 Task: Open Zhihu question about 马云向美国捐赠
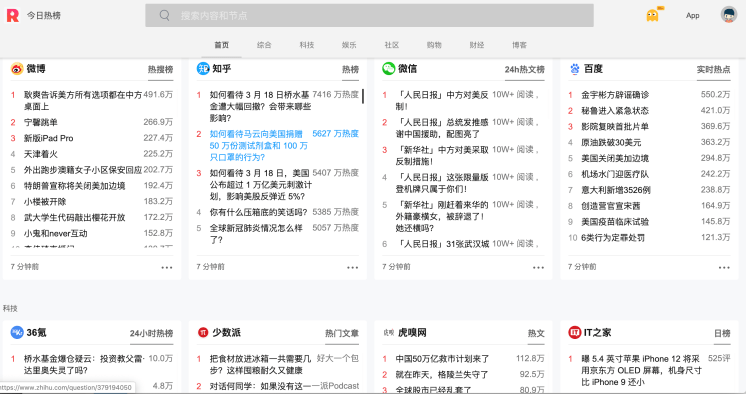[259, 145]
